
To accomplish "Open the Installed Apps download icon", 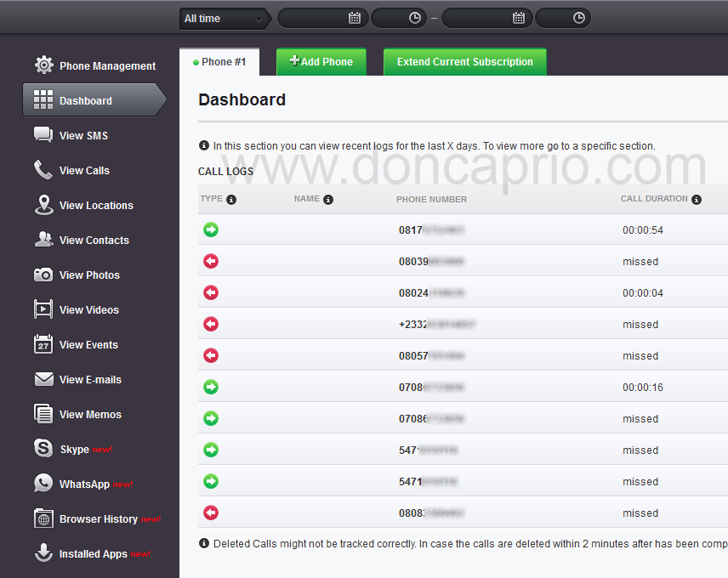I will pos(43,553).
